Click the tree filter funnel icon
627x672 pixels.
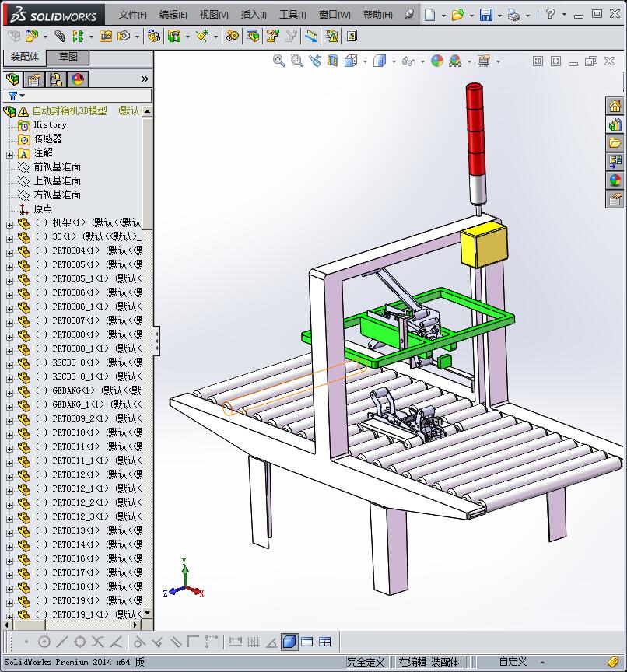[13, 96]
